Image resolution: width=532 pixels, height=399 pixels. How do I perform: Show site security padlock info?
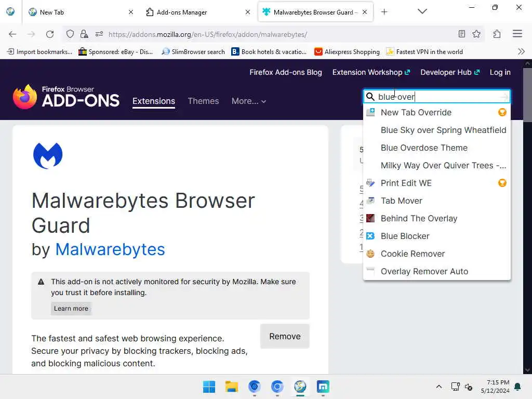[x=84, y=34]
